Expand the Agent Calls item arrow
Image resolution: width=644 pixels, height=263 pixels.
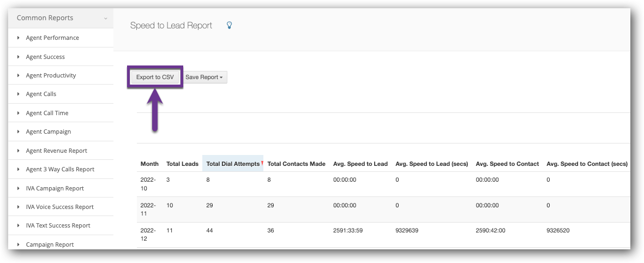click(x=19, y=94)
